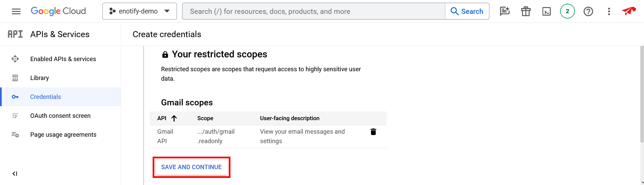
Task: Activate Cloud Shell terminal icon
Action: (547, 11)
